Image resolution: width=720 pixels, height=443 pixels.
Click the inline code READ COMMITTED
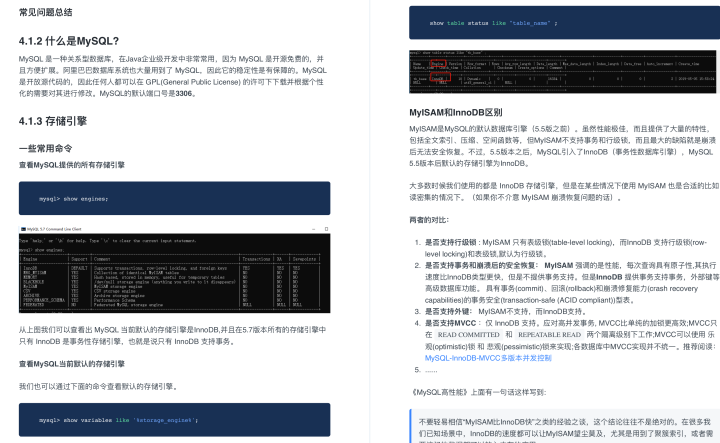tap(468, 335)
